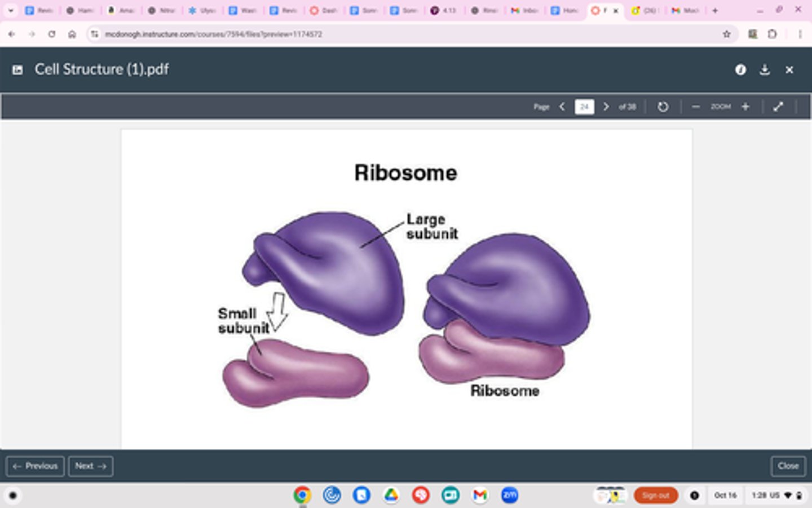The image size is (812, 508).
Task: Close the active tab with its X
Action: tap(616, 10)
